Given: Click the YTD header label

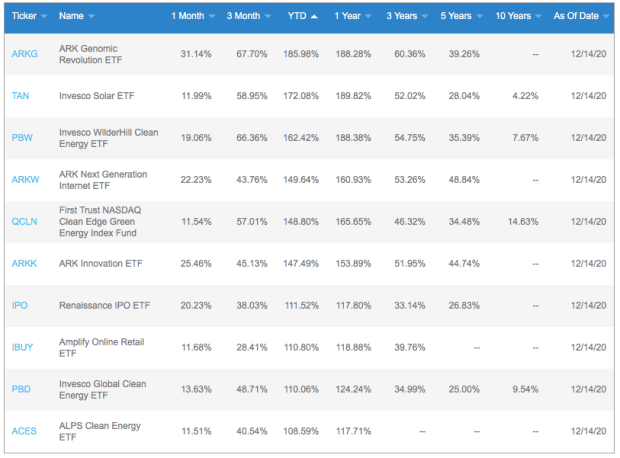Looking at the screenshot, I should coord(297,16).
